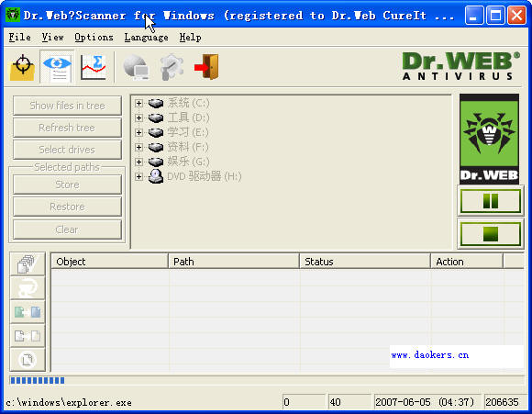Click the rename file icon
The image size is (532, 414).
click(28, 336)
